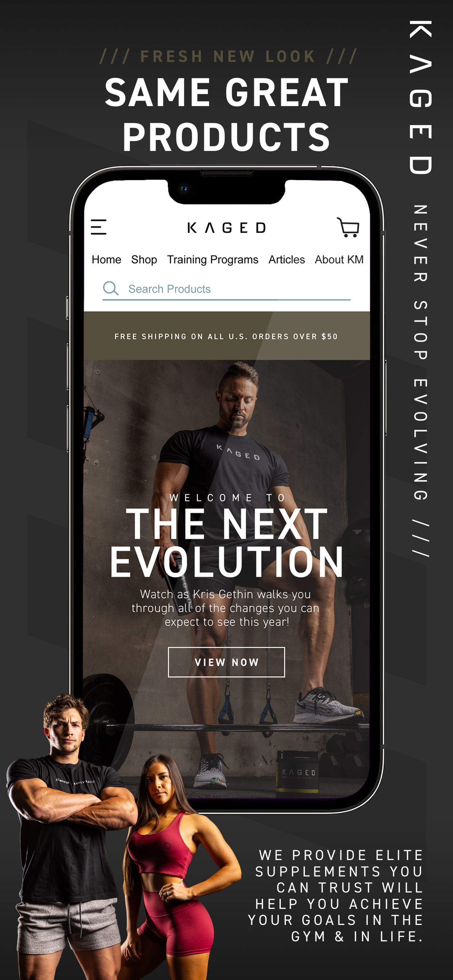453x980 pixels.
Task: Click the search magnifier icon
Action: click(111, 288)
